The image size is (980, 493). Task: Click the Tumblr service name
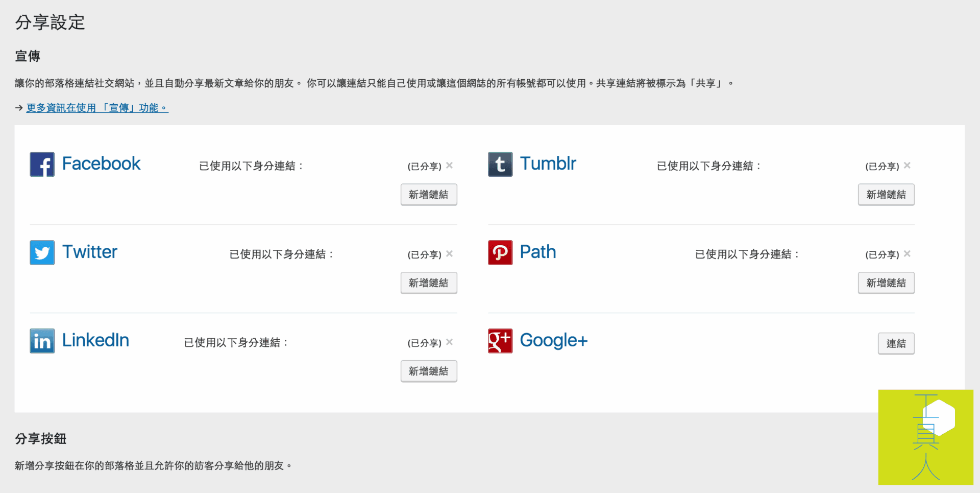548,163
